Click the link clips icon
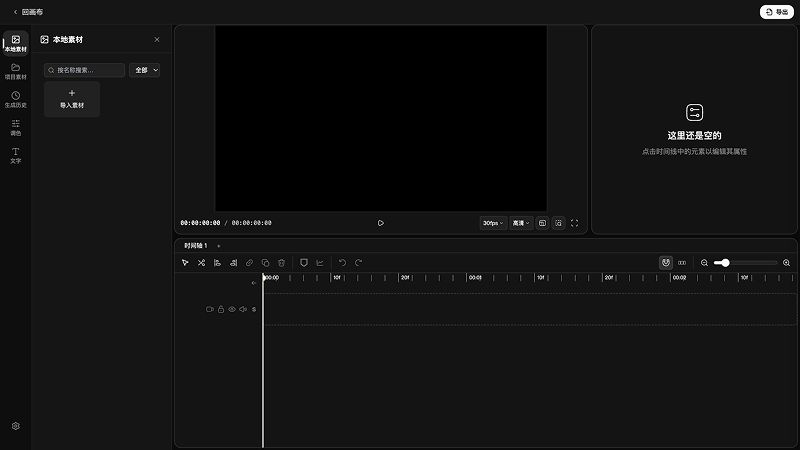The image size is (800, 450). pos(249,263)
